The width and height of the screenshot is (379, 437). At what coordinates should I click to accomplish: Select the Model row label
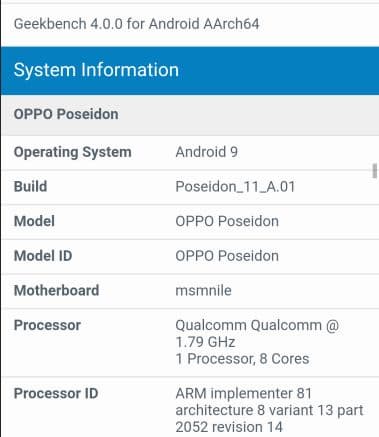34,221
